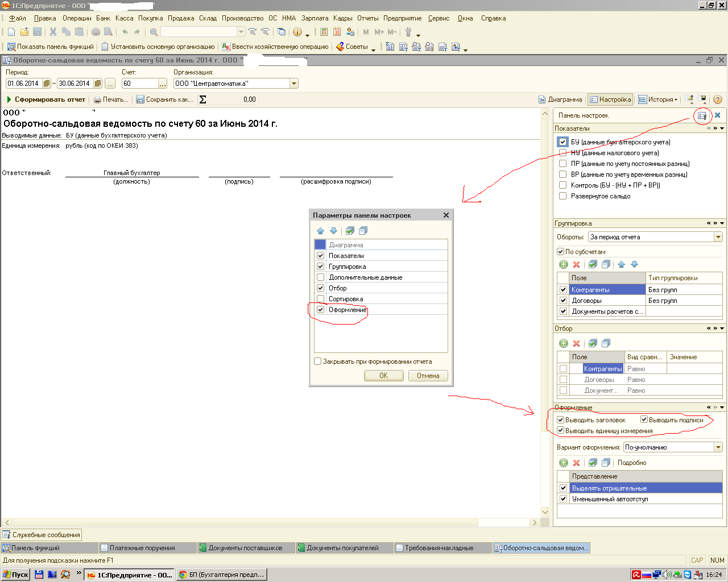Click Сформировать отчет button
The height and width of the screenshot is (582, 728).
coord(45,99)
